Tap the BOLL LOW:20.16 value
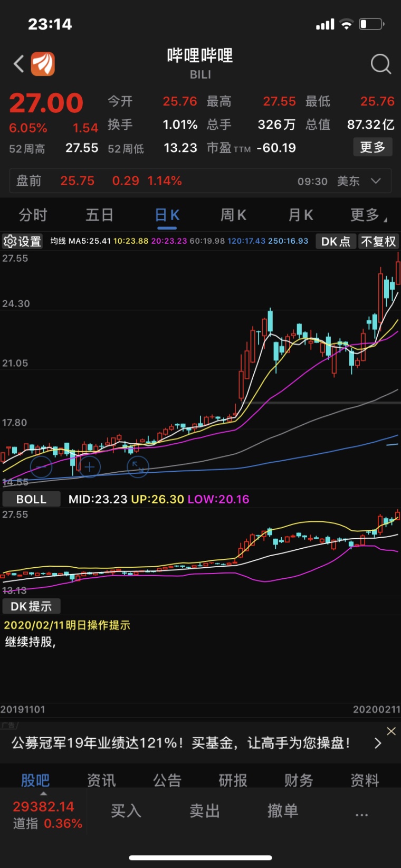 point(218,499)
